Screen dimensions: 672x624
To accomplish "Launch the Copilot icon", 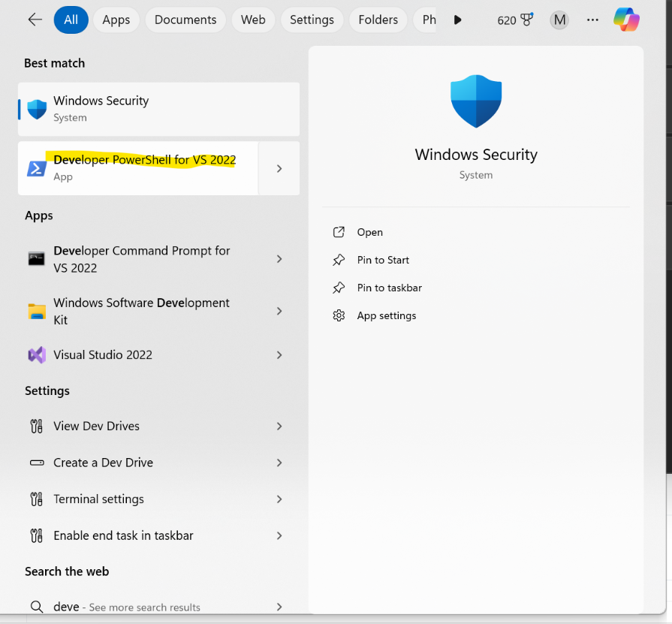I will tap(626, 20).
